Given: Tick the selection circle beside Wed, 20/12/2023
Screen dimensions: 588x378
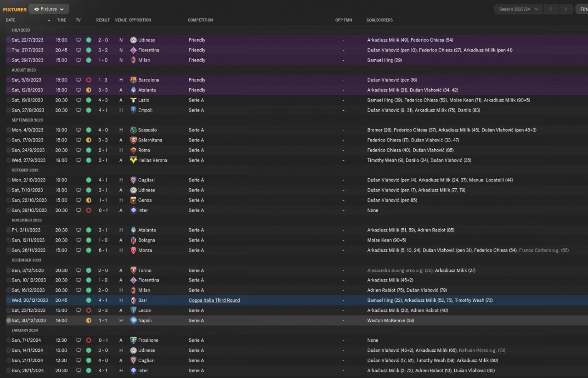Looking at the screenshot, I should 9,300.
